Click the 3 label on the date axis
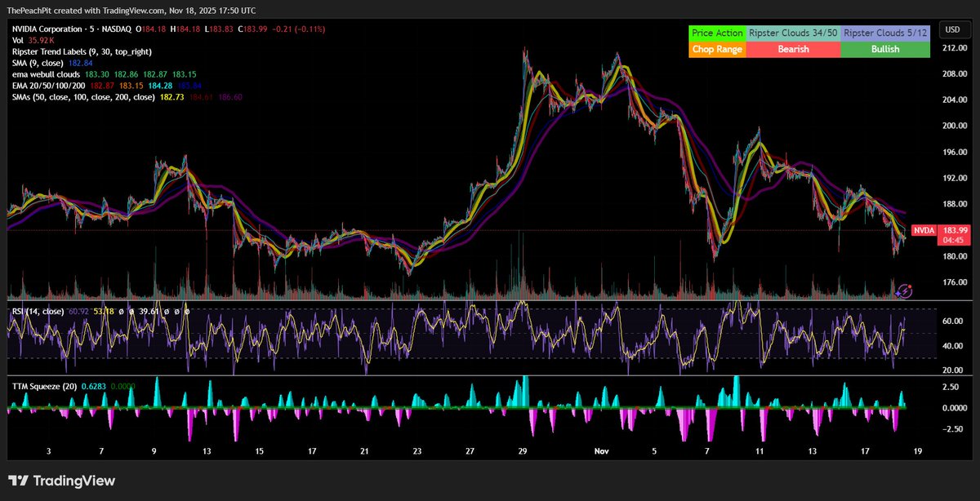The image size is (980, 501). point(49,451)
